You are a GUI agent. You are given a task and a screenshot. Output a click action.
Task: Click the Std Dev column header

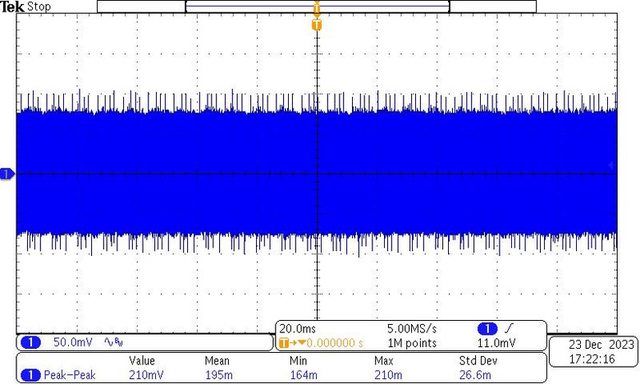(x=478, y=361)
